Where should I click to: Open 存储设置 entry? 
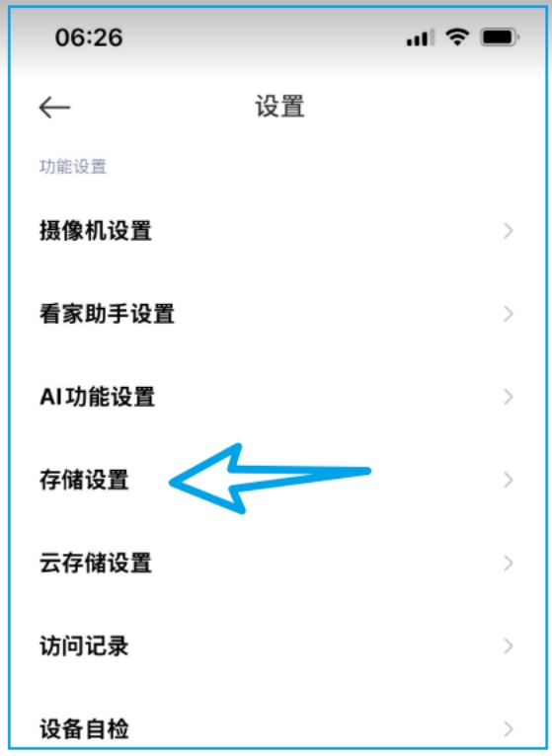[276, 481]
